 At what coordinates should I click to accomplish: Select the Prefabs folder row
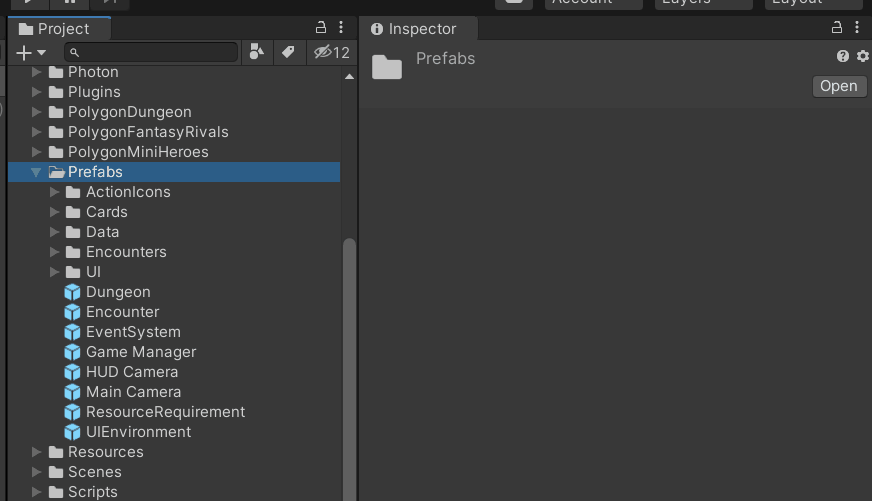click(174, 172)
